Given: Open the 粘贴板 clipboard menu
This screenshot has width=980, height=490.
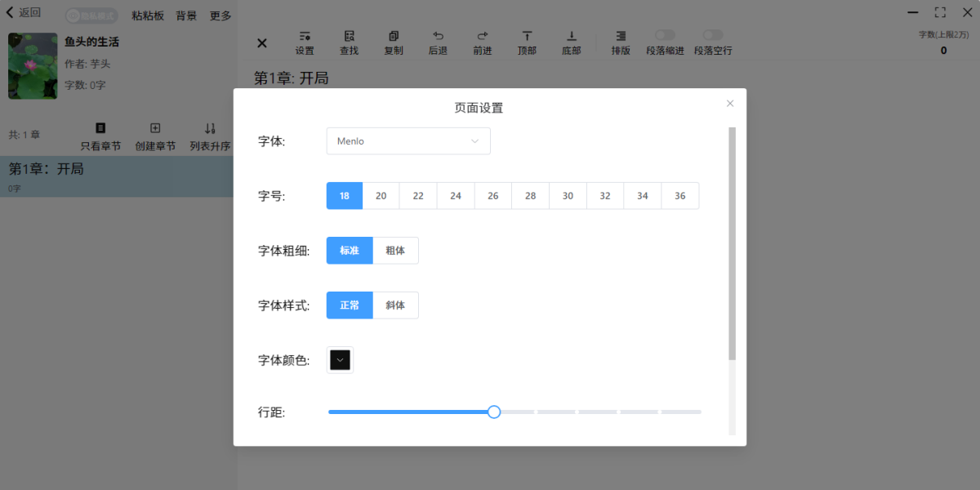Looking at the screenshot, I should (x=148, y=16).
